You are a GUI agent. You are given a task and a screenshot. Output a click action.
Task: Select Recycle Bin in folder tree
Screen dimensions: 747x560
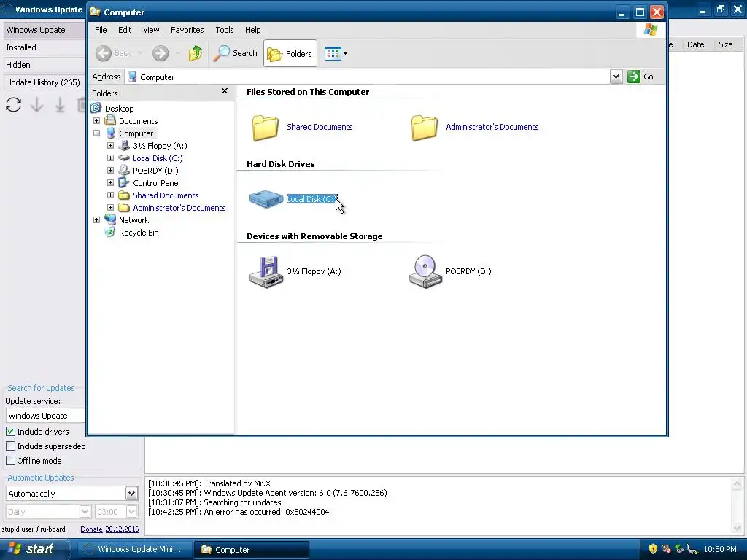(x=139, y=233)
